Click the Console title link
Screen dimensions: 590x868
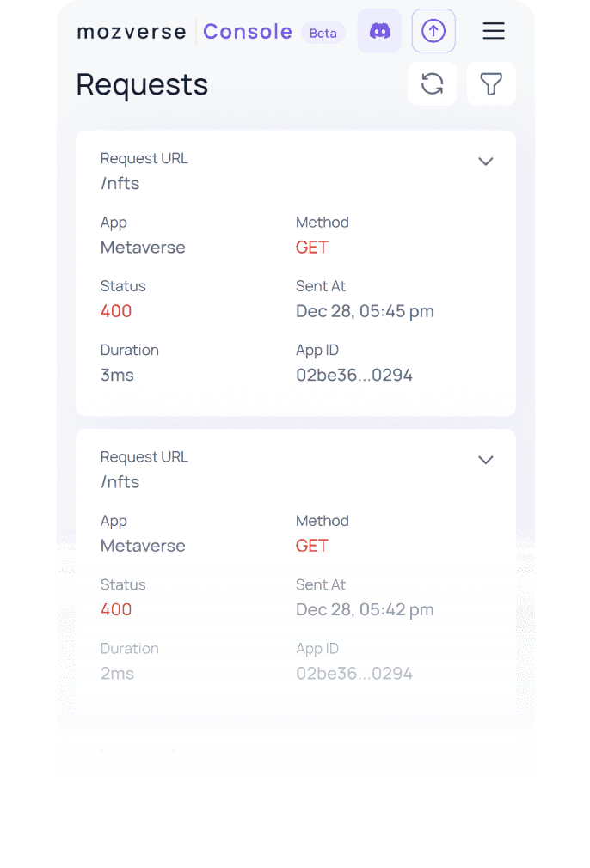248,32
